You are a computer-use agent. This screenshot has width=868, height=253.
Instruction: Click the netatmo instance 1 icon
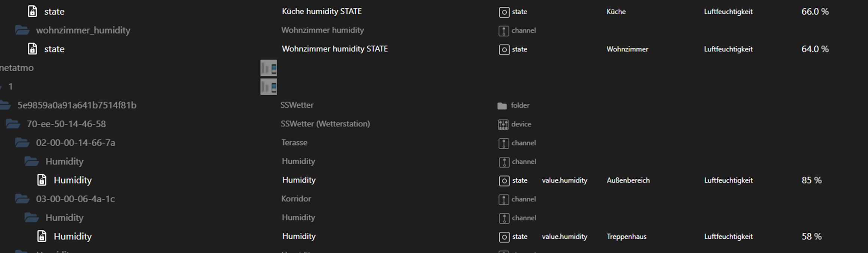click(x=268, y=87)
